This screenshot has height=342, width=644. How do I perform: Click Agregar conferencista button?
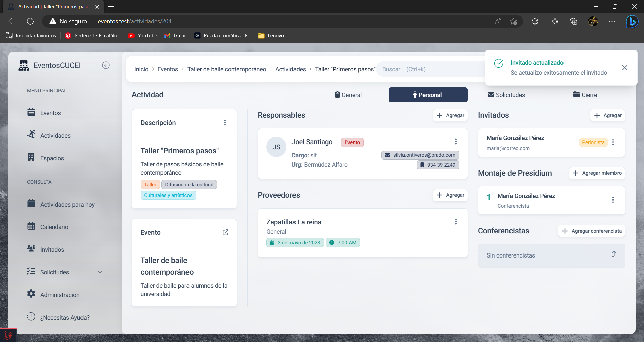tap(591, 231)
